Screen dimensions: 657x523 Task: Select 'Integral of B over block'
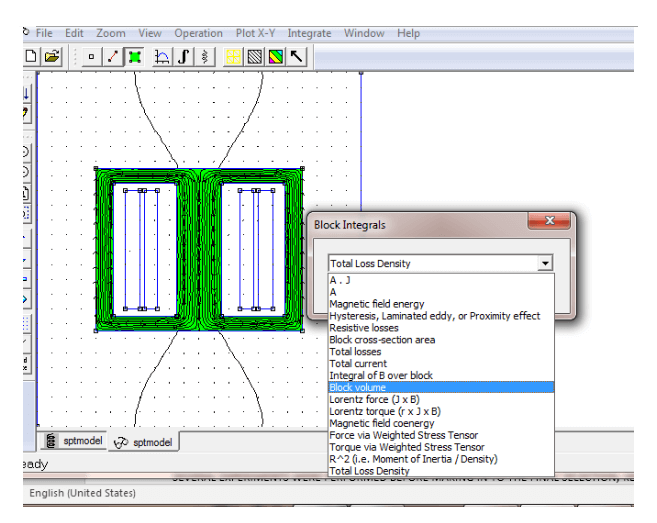point(441,375)
